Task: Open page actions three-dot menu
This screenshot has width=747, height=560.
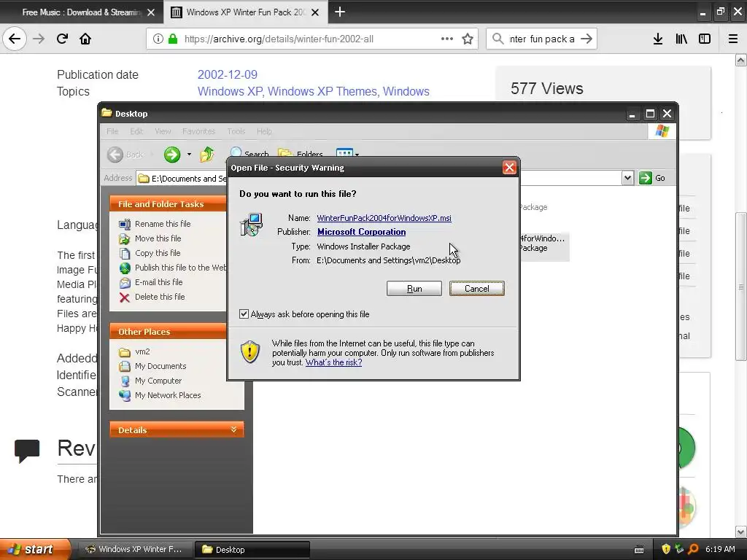Action: pyautogui.click(x=447, y=39)
